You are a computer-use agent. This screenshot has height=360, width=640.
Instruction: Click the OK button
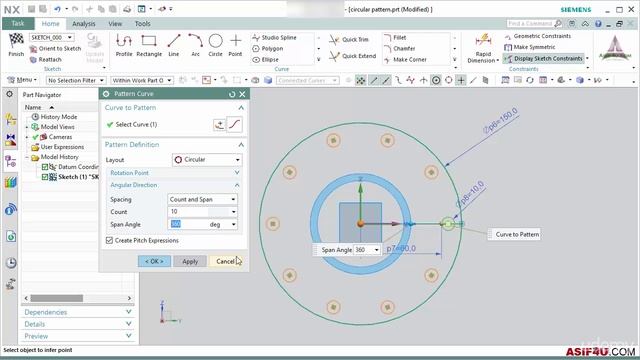click(x=154, y=261)
